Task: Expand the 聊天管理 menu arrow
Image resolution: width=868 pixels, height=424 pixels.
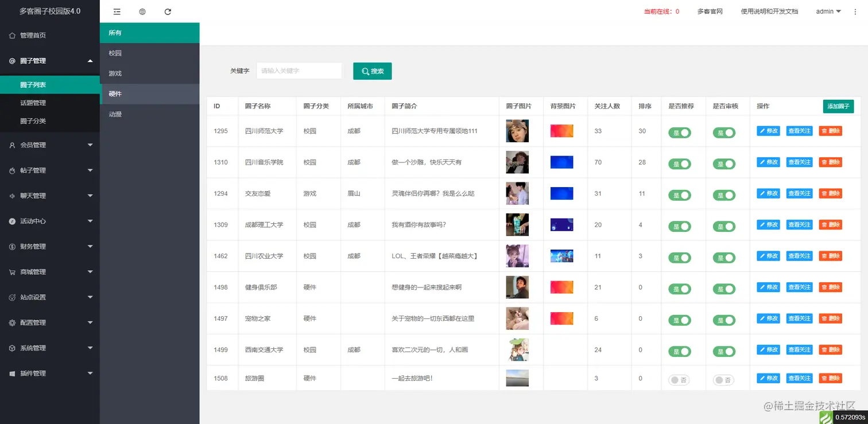Action: coord(90,196)
